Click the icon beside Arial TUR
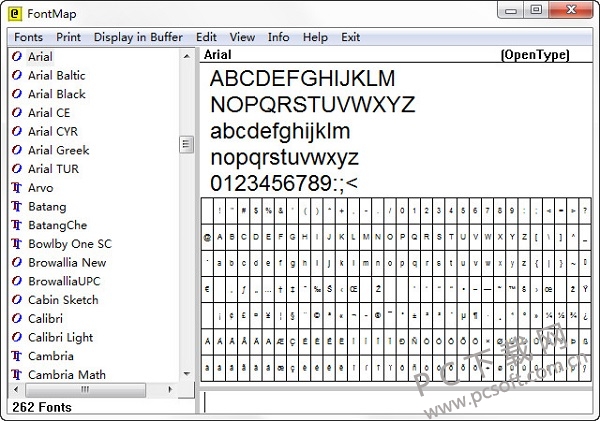The image size is (600, 421). tap(17, 169)
